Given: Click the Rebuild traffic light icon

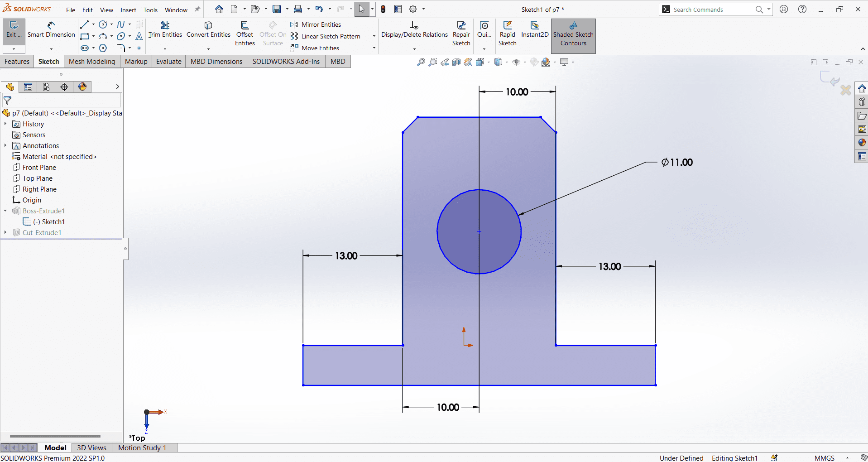Looking at the screenshot, I should [x=383, y=9].
